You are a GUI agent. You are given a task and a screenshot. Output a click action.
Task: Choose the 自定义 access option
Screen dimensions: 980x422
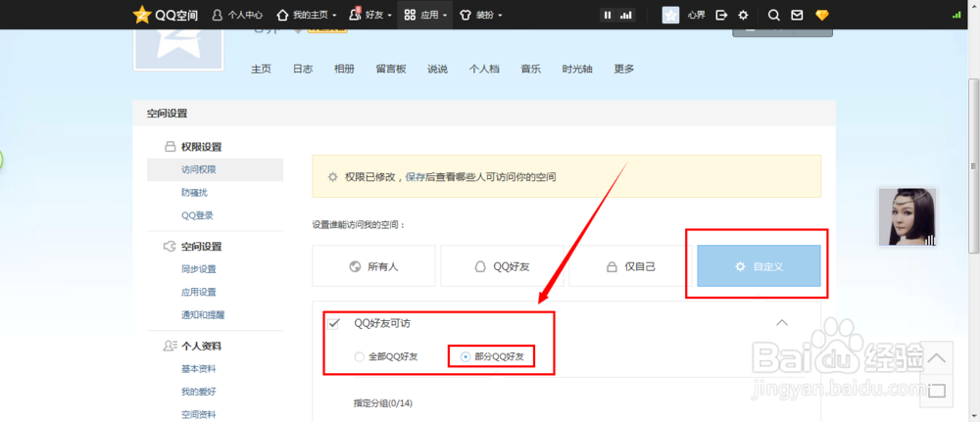[x=759, y=266]
